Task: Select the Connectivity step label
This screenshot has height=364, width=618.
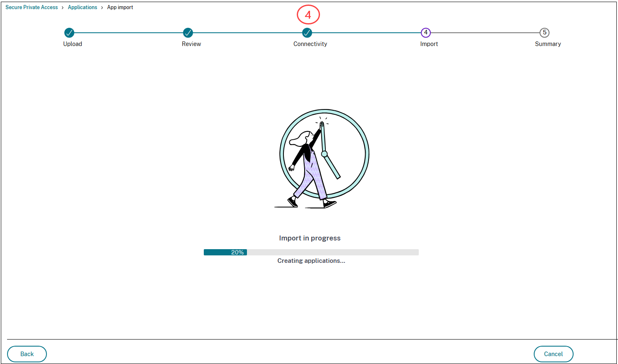Action: [x=310, y=44]
